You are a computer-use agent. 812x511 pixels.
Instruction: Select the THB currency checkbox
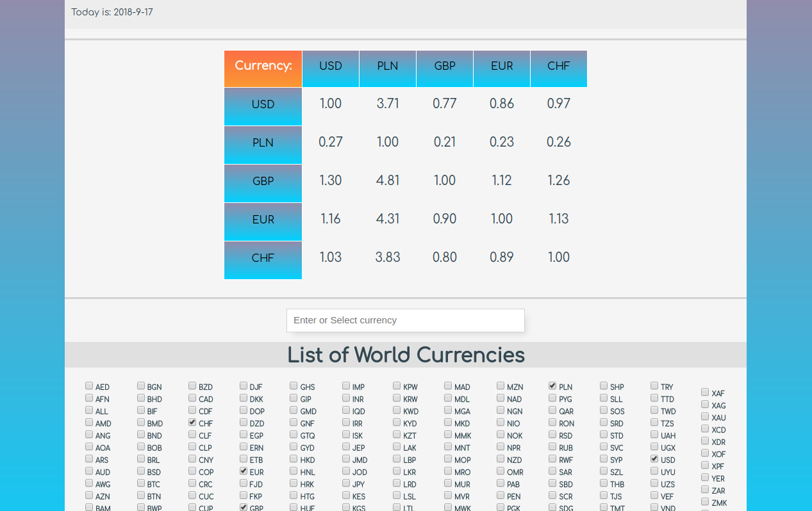pyautogui.click(x=604, y=483)
